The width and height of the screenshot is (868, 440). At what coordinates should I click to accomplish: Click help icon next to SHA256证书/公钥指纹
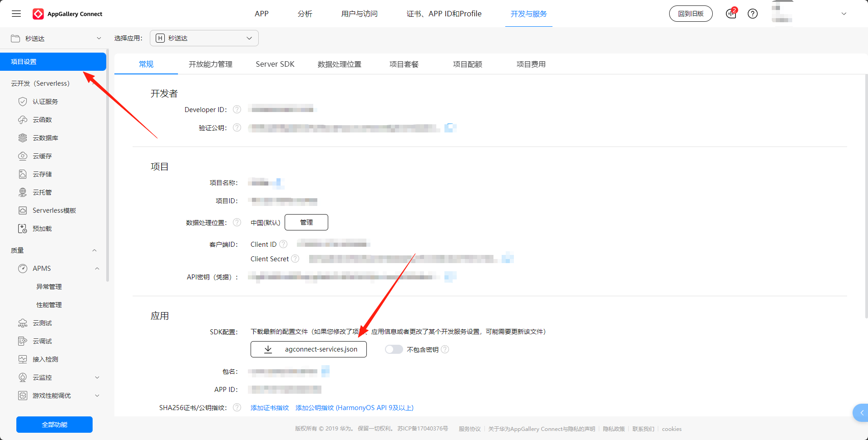click(x=237, y=407)
